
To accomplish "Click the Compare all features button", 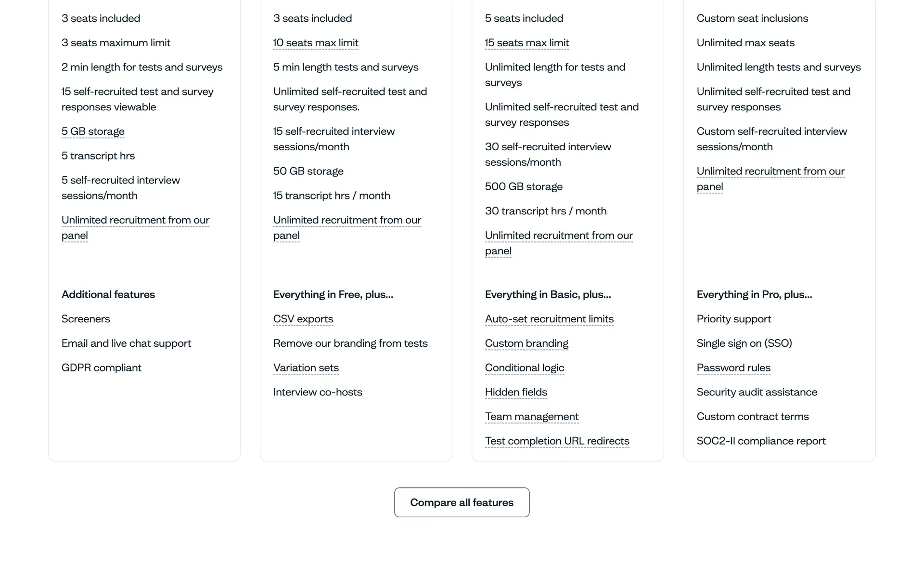I will pyautogui.click(x=462, y=502).
